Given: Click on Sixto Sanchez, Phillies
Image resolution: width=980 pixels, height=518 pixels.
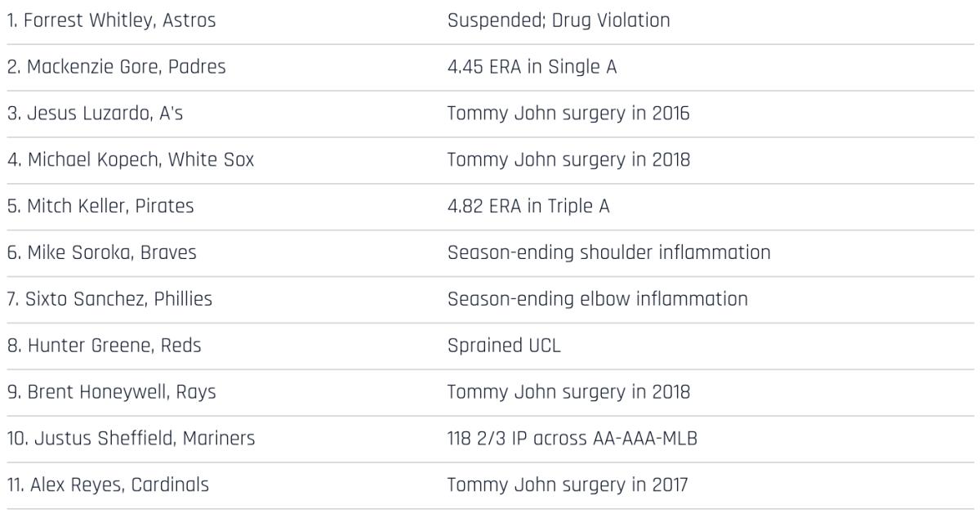Looking at the screenshot, I should coord(109,299).
